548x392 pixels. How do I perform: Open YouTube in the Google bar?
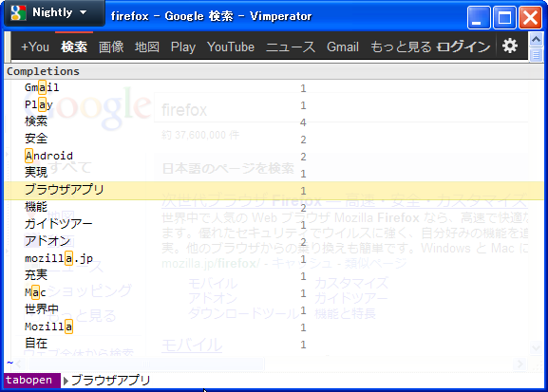coord(231,47)
